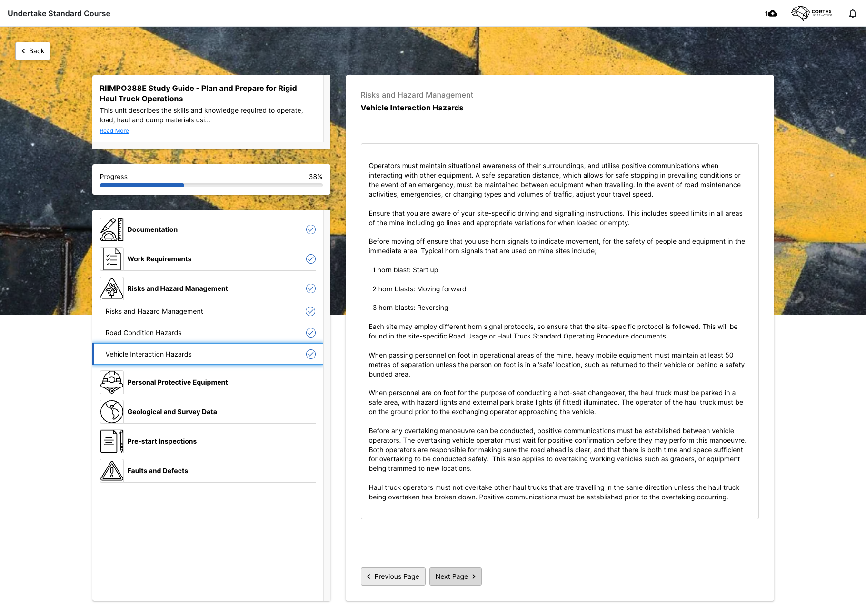Go to the Previous Page
Image resolution: width=866 pixels, height=616 pixels.
tap(393, 576)
